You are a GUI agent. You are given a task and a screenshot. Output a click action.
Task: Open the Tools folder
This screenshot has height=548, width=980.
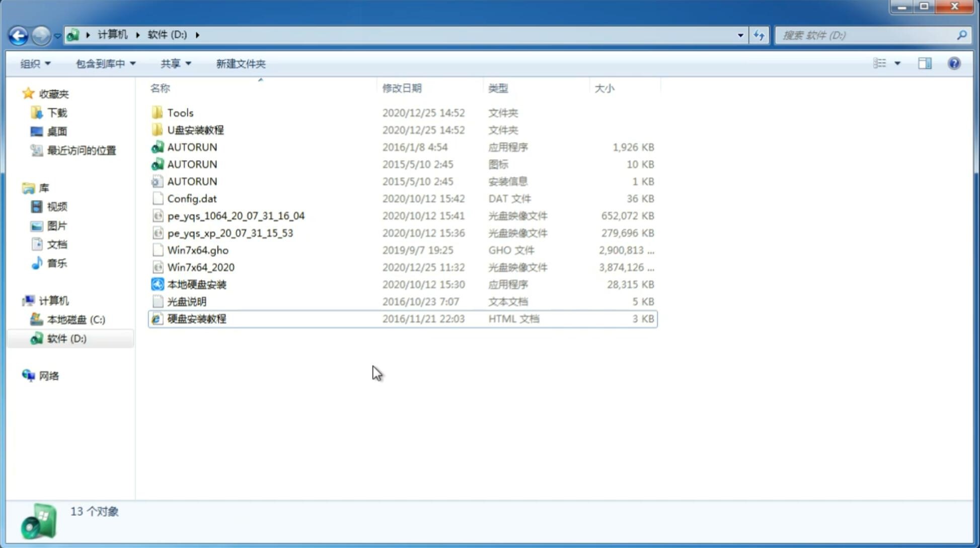(180, 112)
